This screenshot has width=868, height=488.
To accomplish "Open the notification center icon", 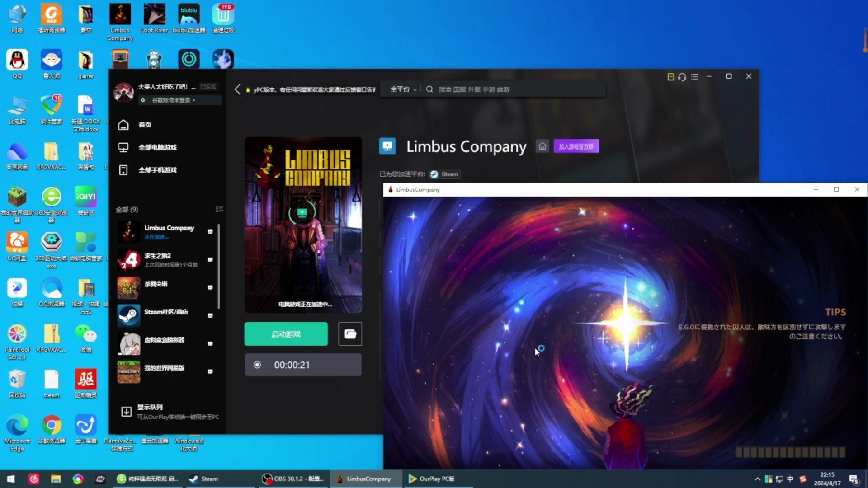I will [854, 479].
